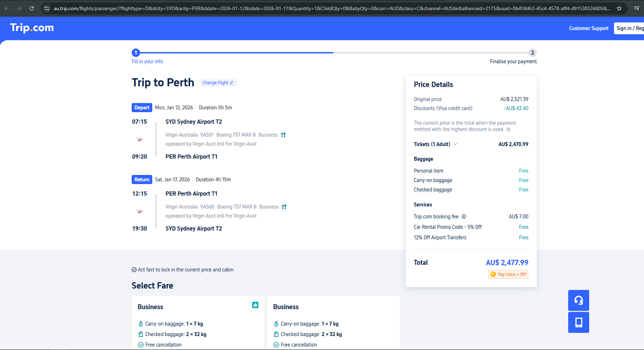Bookmark this page with the star icon
This screenshot has width=644, height=350.
coord(619,8)
